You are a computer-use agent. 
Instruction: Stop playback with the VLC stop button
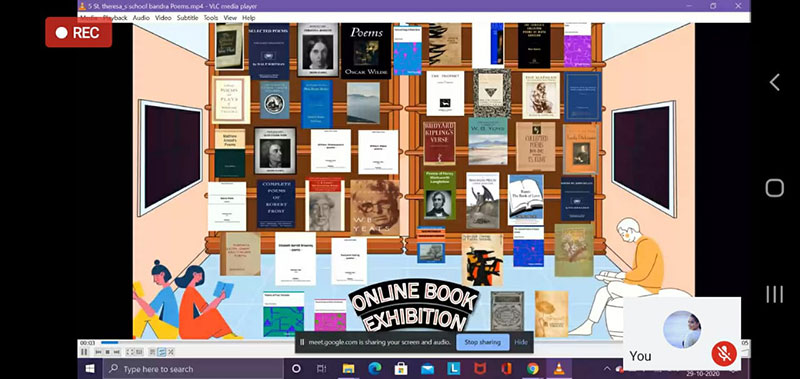(108, 352)
